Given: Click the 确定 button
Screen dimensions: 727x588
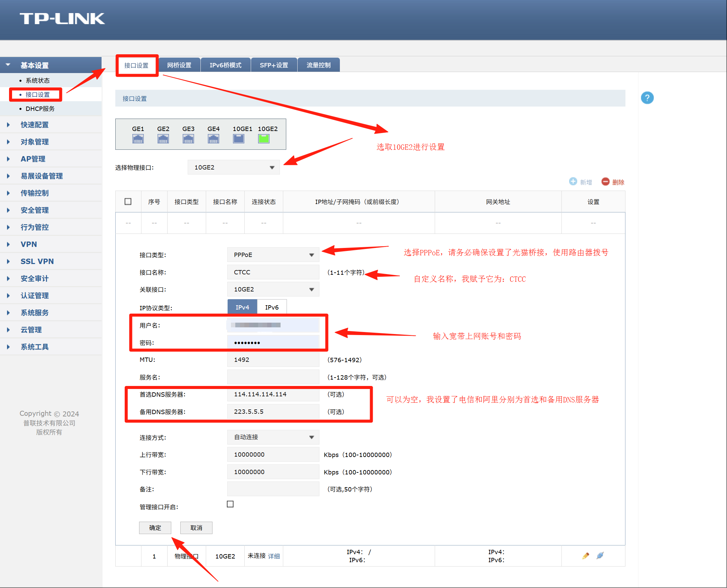Looking at the screenshot, I should point(155,528).
